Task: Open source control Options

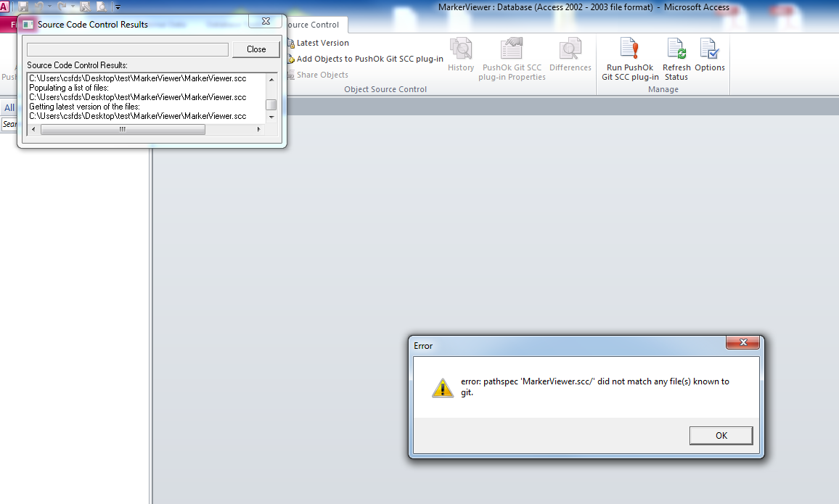Action: 709,57
